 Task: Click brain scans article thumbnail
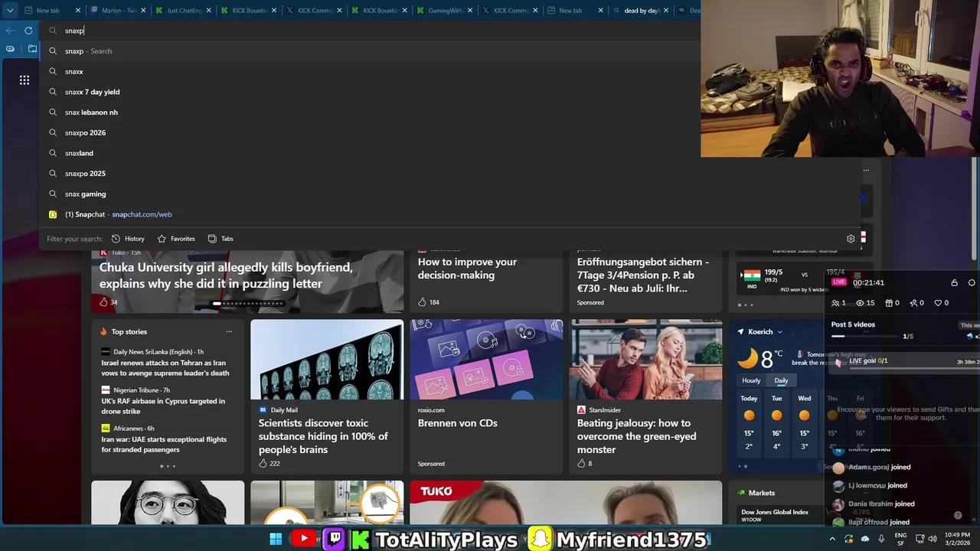[x=327, y=360]
